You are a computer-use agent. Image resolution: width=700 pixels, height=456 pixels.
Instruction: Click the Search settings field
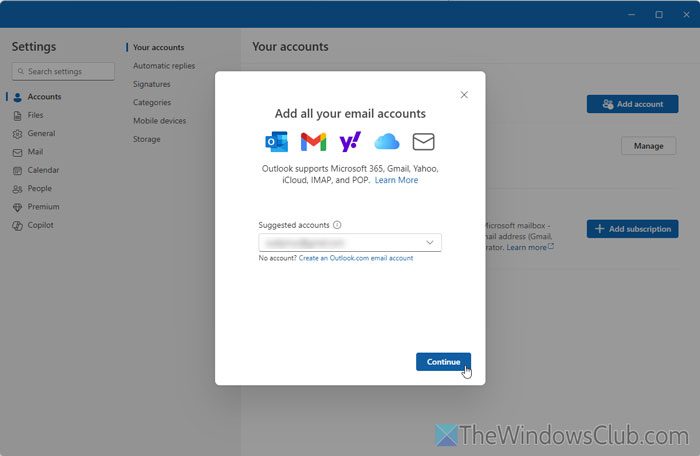[63, 71]
